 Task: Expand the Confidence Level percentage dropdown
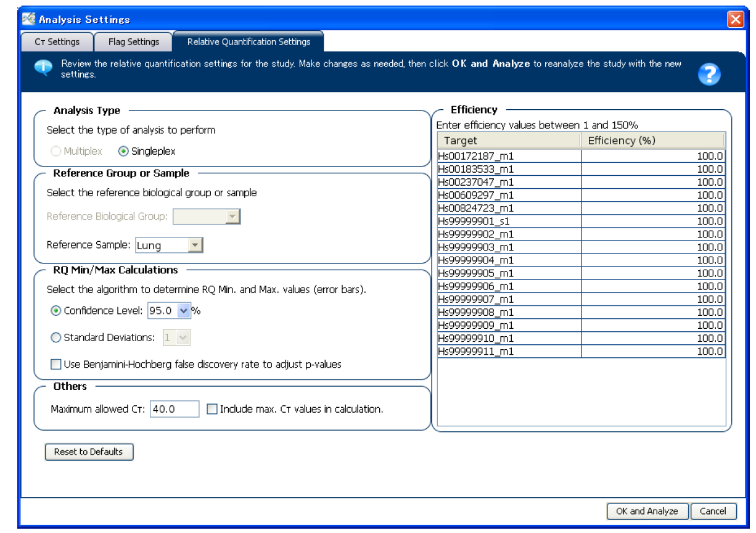(183, 311)
